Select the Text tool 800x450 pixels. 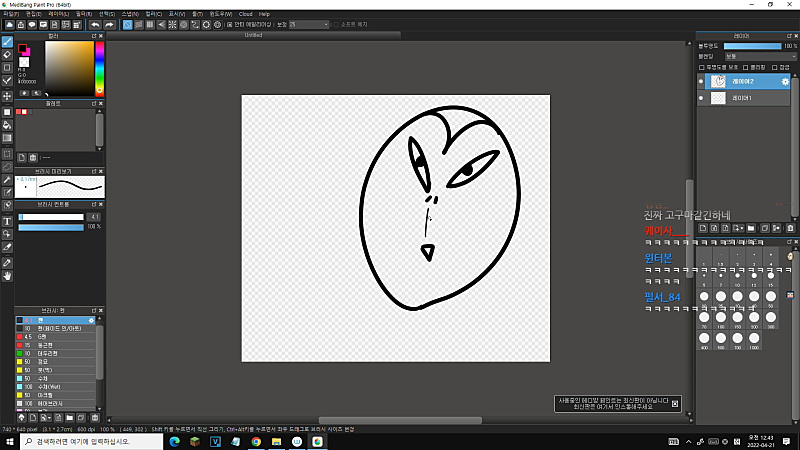(x=7, y=221)
